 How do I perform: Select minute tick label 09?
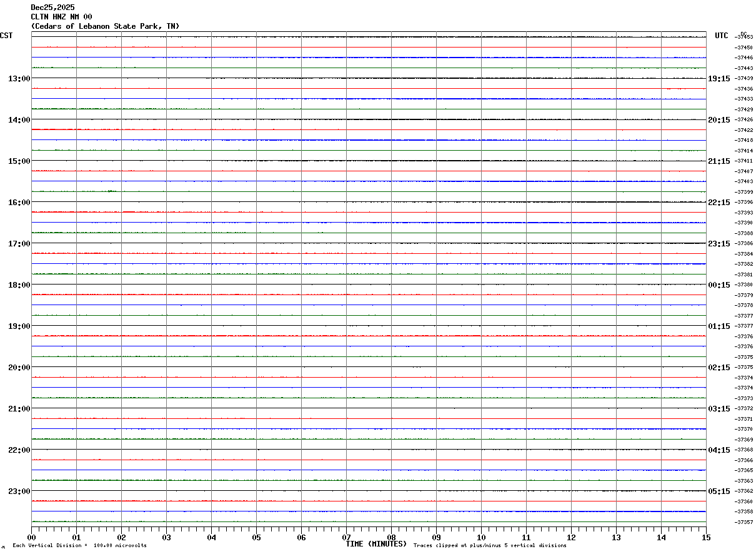[x=436, y=537]
